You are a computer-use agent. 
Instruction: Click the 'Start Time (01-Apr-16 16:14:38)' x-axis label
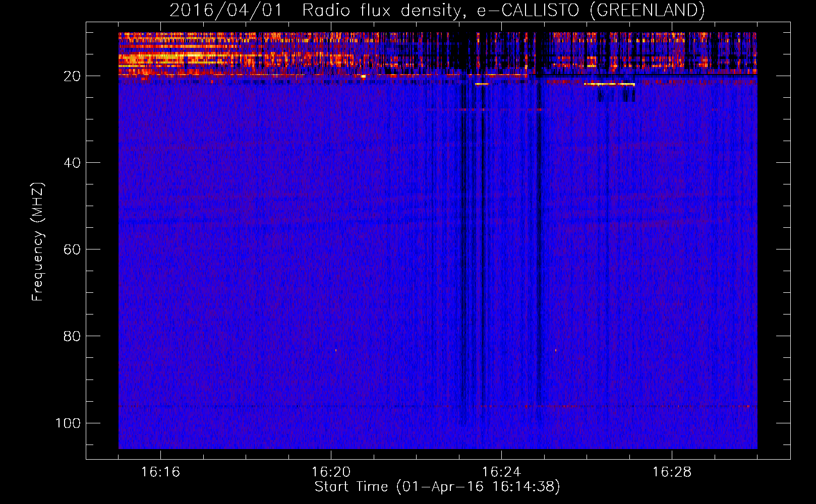tap(437, 487)
